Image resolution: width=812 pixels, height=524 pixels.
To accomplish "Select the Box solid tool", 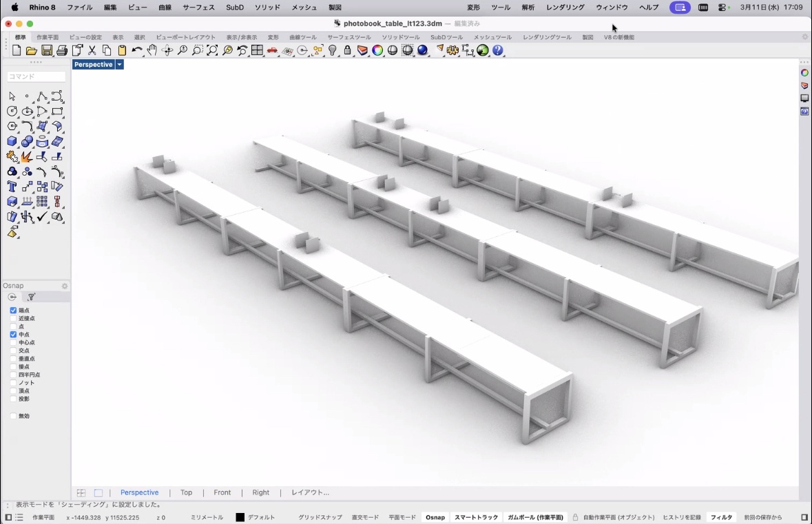I will 12,141.
